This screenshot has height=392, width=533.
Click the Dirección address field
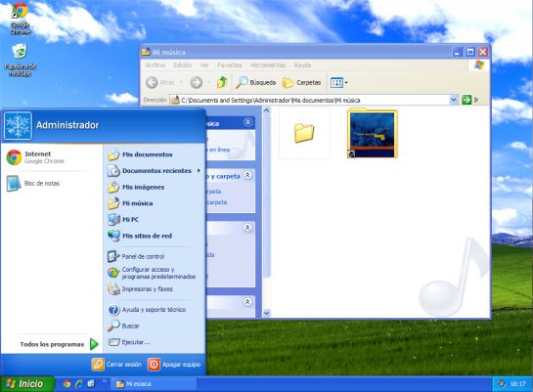[x=311, y=100]
